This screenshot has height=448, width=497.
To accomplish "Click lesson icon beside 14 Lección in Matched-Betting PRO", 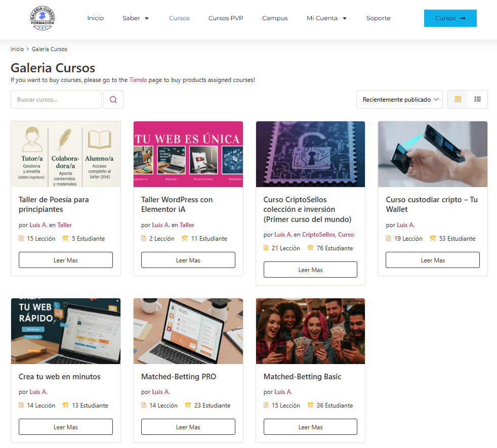I will point(144,405).
